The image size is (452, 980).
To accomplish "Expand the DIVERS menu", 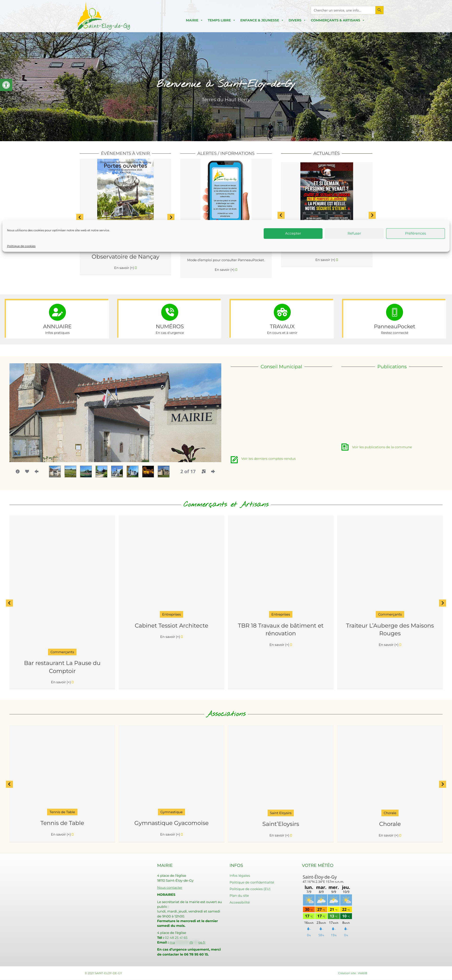I will (297, 20).
